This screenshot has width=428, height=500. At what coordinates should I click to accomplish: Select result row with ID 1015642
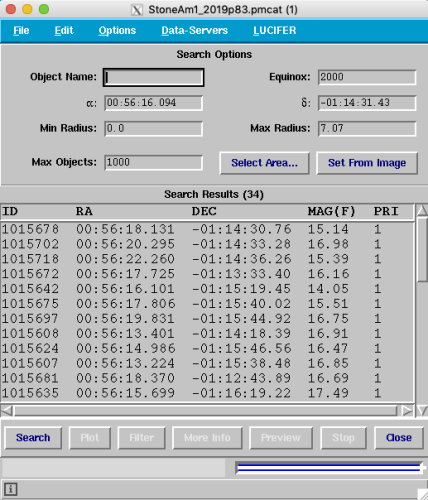click(x=207, y=289)
